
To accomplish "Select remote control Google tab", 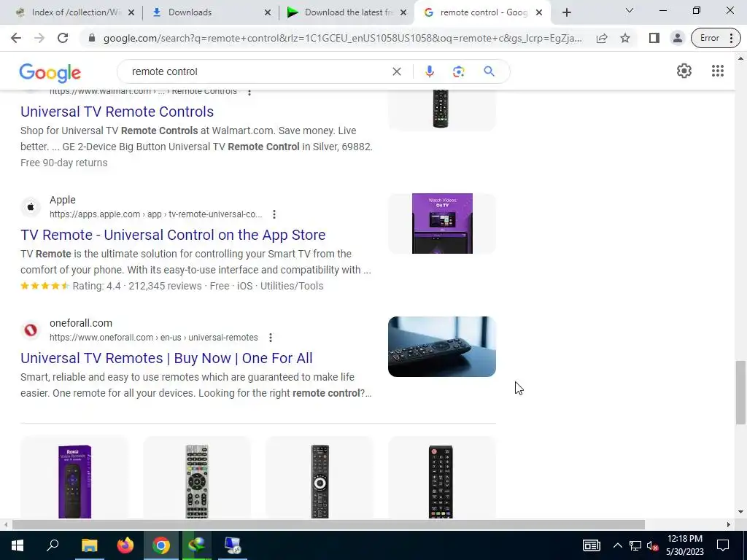I will coord(483,12).
